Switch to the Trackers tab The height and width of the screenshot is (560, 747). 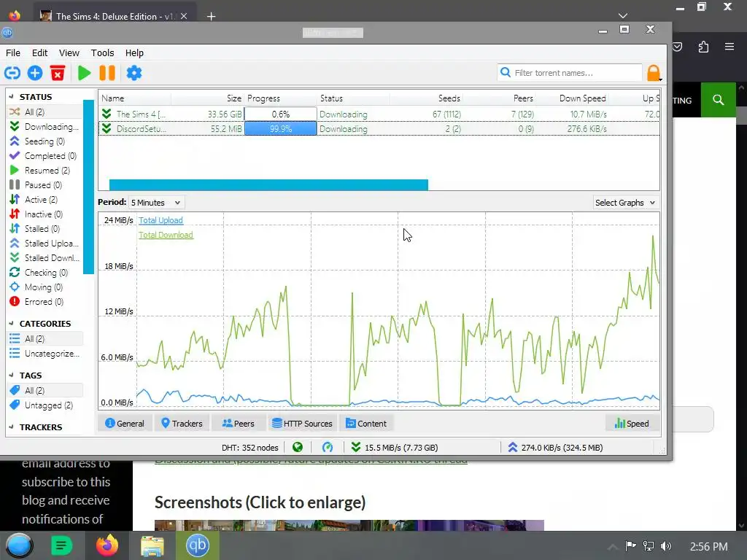point(182,424)
